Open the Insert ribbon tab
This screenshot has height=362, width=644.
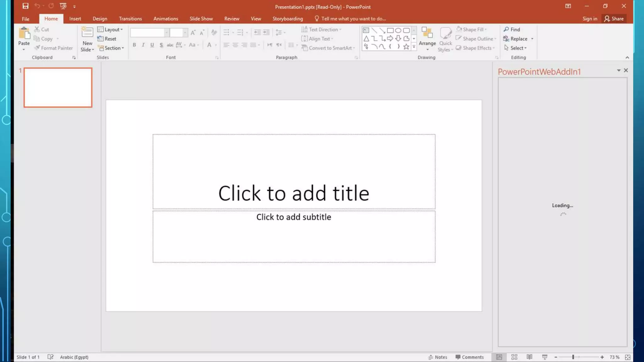pyautogui.click(x=75, y=19)
